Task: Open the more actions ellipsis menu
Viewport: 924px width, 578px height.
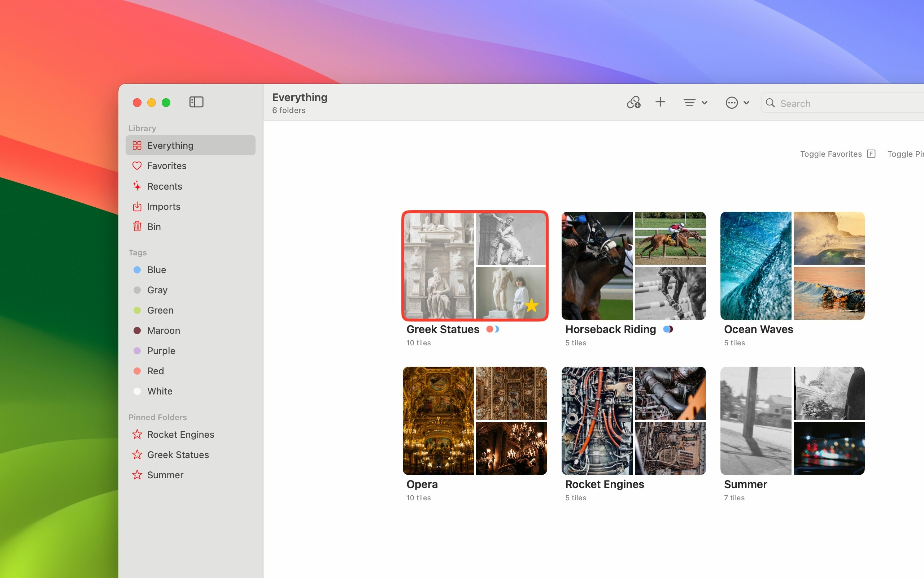Action: click(737, 103)
